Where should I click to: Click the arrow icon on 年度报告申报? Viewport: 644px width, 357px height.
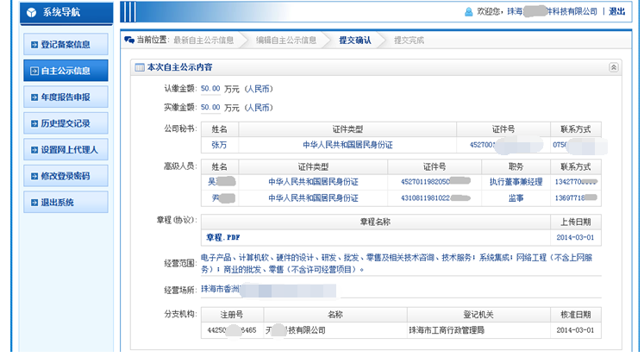tap(34, 97)
